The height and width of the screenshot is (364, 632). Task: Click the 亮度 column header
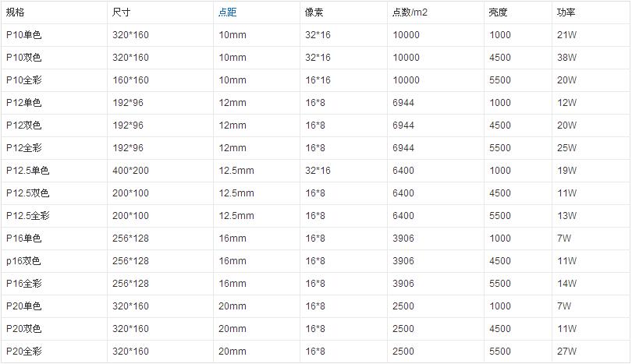pyautogui.click(x=498, y=12)
